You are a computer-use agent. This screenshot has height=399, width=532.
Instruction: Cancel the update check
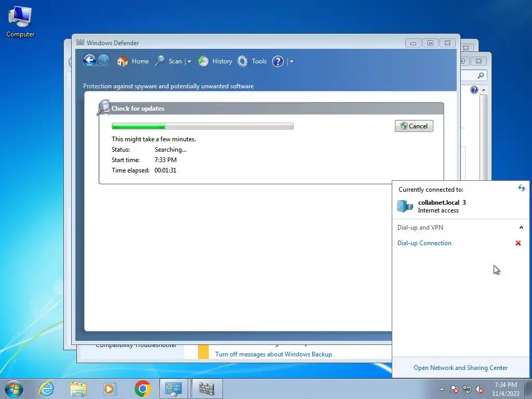click(x=414, y=126)
